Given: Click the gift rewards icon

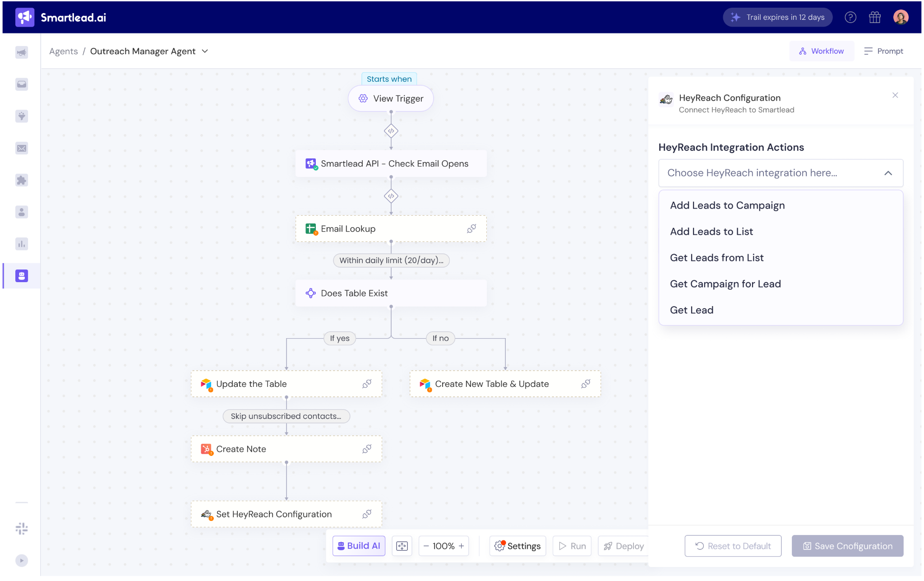Looking at the screenshot, I should click(875, 17).
